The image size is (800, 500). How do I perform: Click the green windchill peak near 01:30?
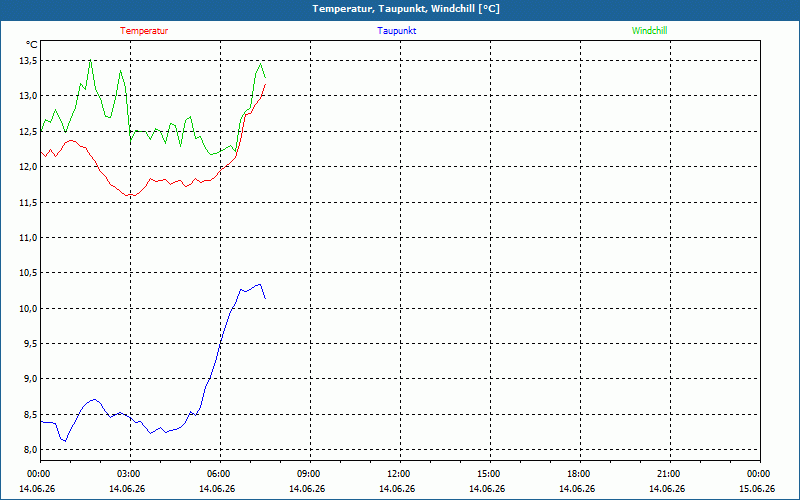(x=90, y=60)
